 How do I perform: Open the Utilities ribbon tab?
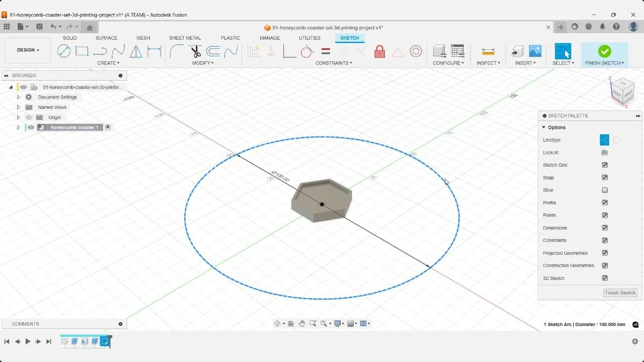click(x=309, y=38)
